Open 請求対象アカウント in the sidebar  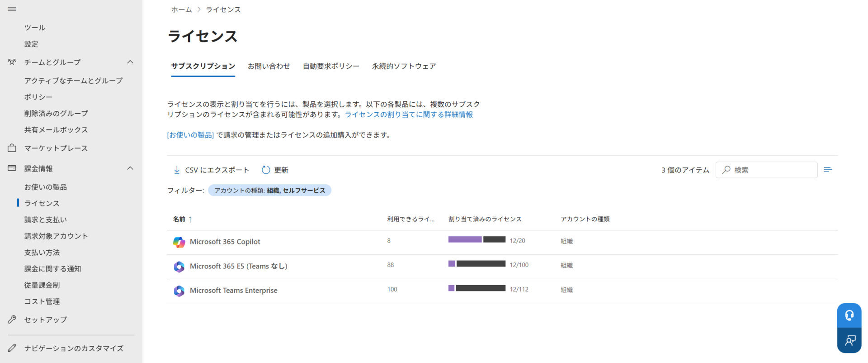[56, 236]
